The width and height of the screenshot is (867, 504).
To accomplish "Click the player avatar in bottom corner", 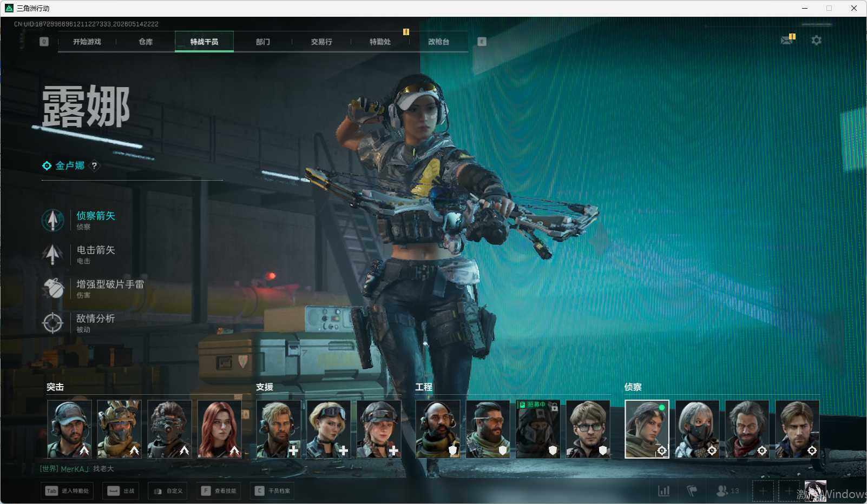I will [x=815, y=491].
